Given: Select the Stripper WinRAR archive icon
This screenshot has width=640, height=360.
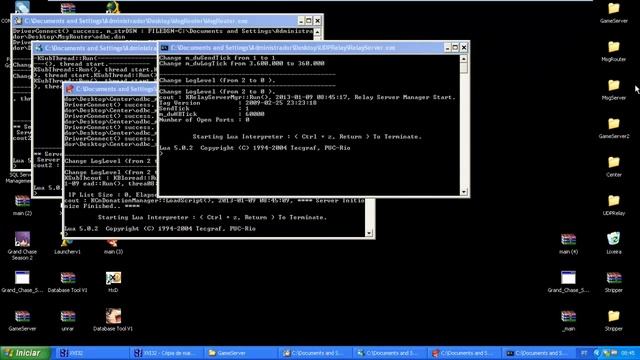Looking at the screenshot, I should click(x=613, y=278).
